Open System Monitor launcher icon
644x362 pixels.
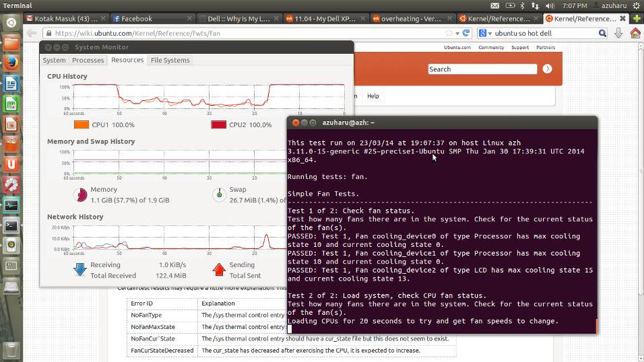(x=11, y=205)
